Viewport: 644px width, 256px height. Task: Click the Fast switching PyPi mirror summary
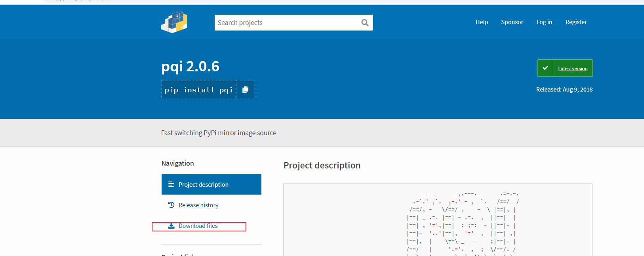coord(219,133)
